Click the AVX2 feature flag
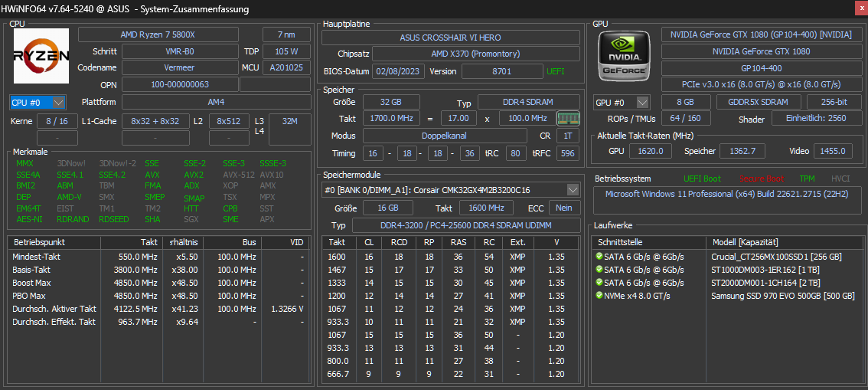This screenshot has height=390, width=868. click(x=193, y=175)
